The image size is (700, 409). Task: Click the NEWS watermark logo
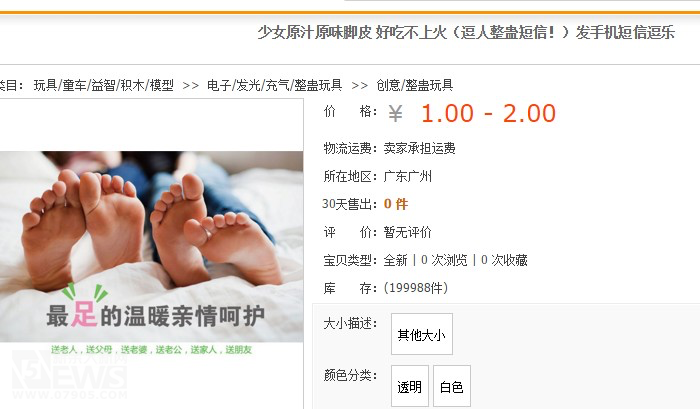pyautogui.click(x=70, y=375)
